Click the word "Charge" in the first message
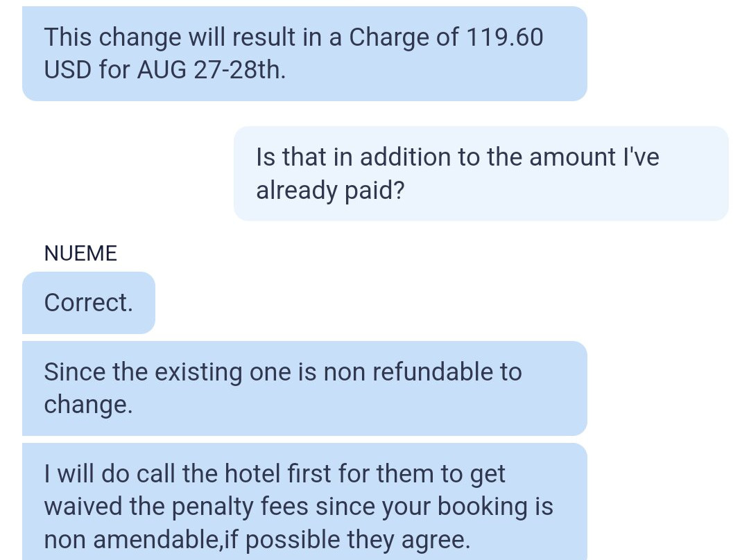 [x=388, y=37]
